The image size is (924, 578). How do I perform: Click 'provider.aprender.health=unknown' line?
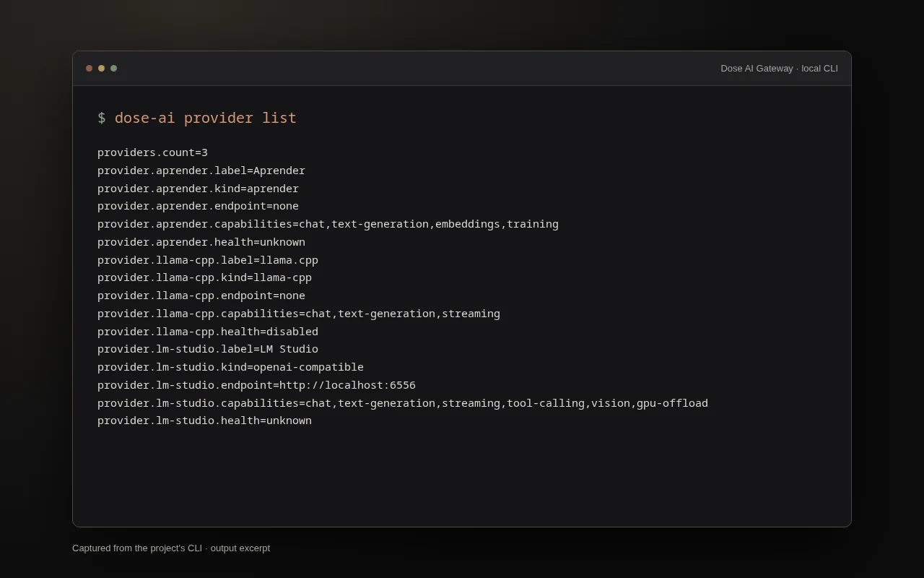point(201,242)
